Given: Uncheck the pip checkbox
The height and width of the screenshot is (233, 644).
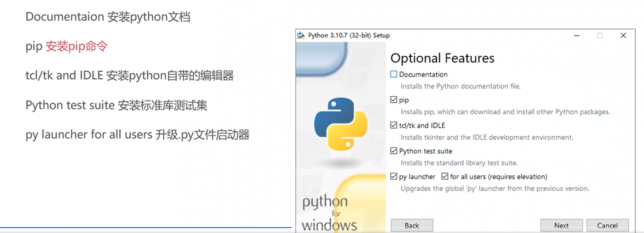Looking at the screenshot, I should pyautogui.click(x=394, y=100).
